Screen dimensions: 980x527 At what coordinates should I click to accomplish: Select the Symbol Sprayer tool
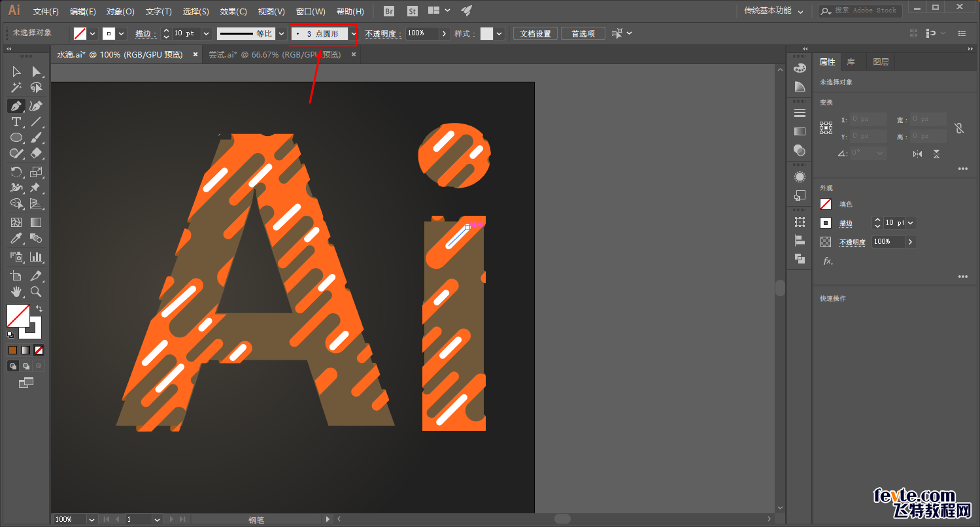[x=16, y=257]
